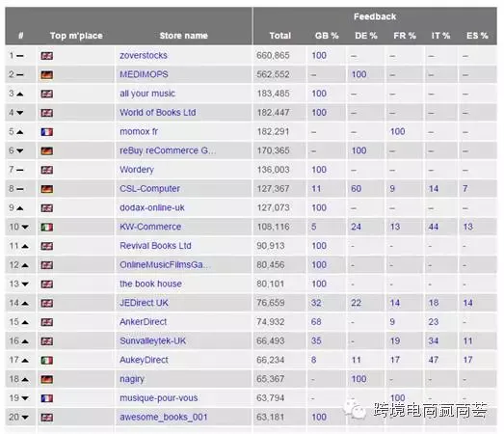Open World of Books Ltd store
This screenshot has width=504, height=434.
point(157,112)
